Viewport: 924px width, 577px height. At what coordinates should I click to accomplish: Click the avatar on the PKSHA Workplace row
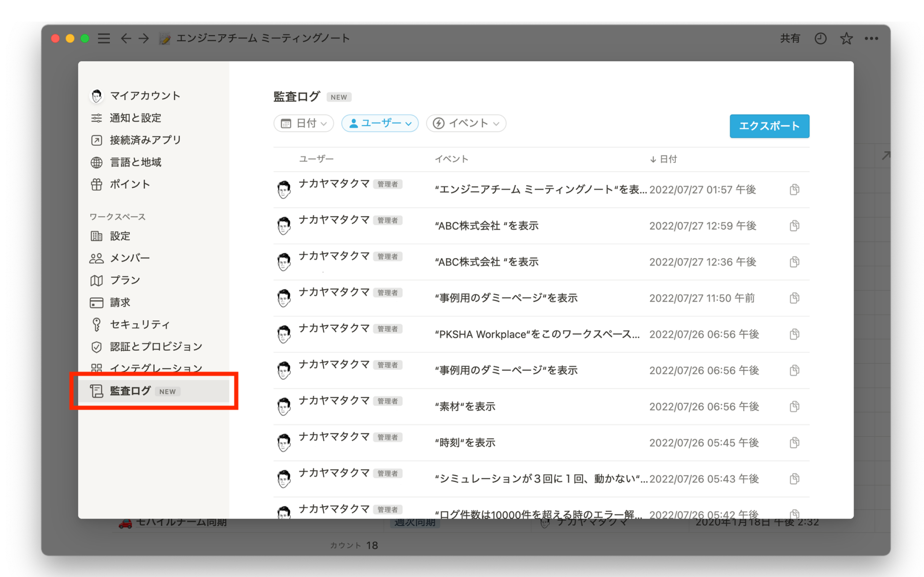283,334
